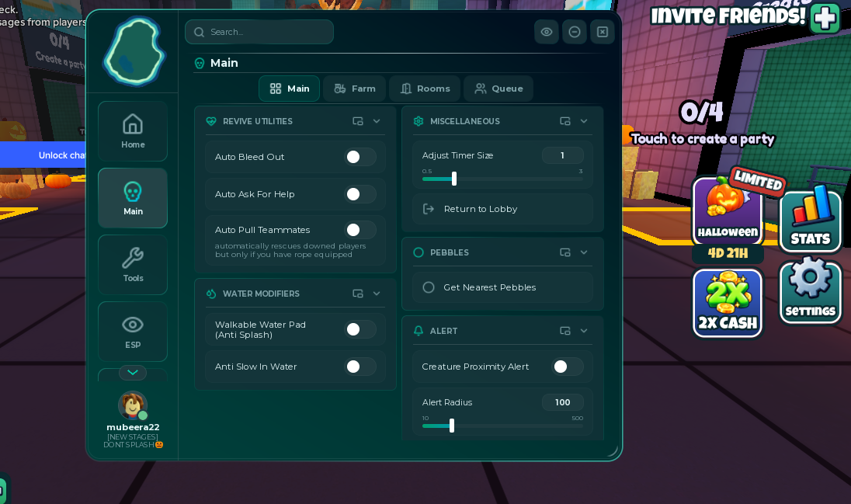Click the Revive Utilities heart icon
This screenshot has width=851, height=504.
coord(211,121)
